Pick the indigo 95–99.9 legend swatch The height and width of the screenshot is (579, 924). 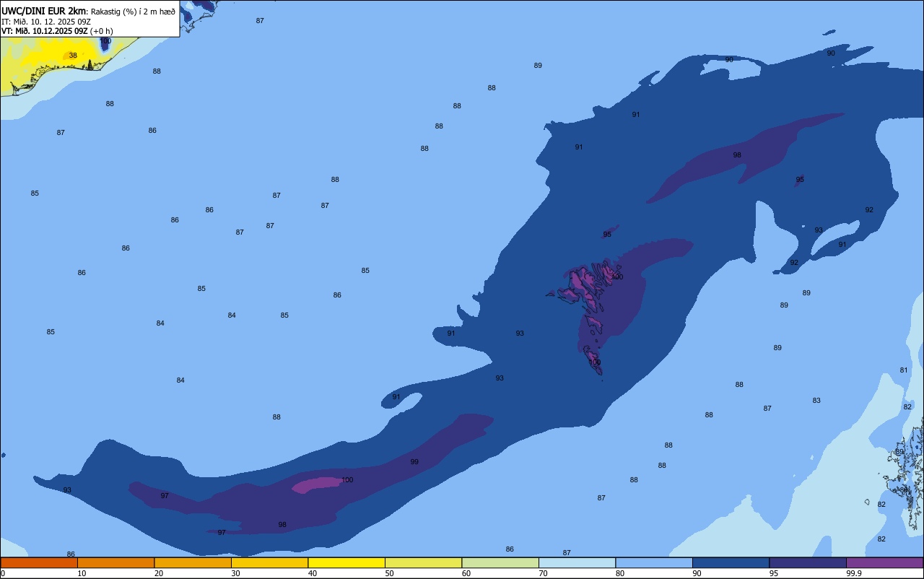(808, 562)
